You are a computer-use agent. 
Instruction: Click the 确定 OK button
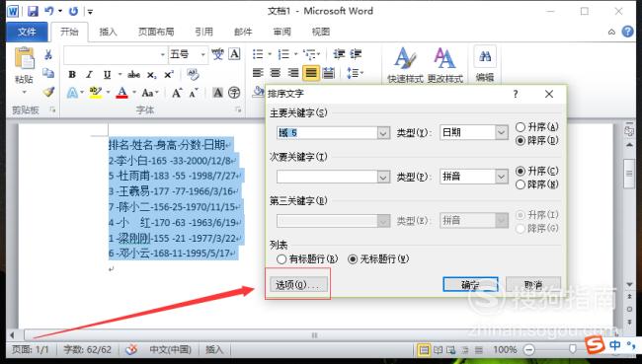470,285
